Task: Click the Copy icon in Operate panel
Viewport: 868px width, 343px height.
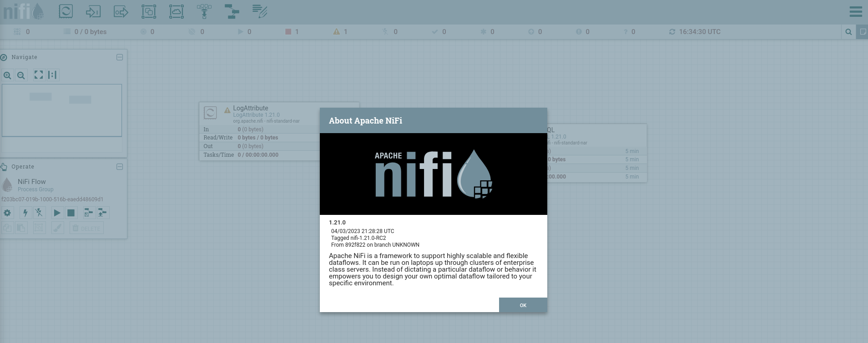Action: tap(7, 228)
